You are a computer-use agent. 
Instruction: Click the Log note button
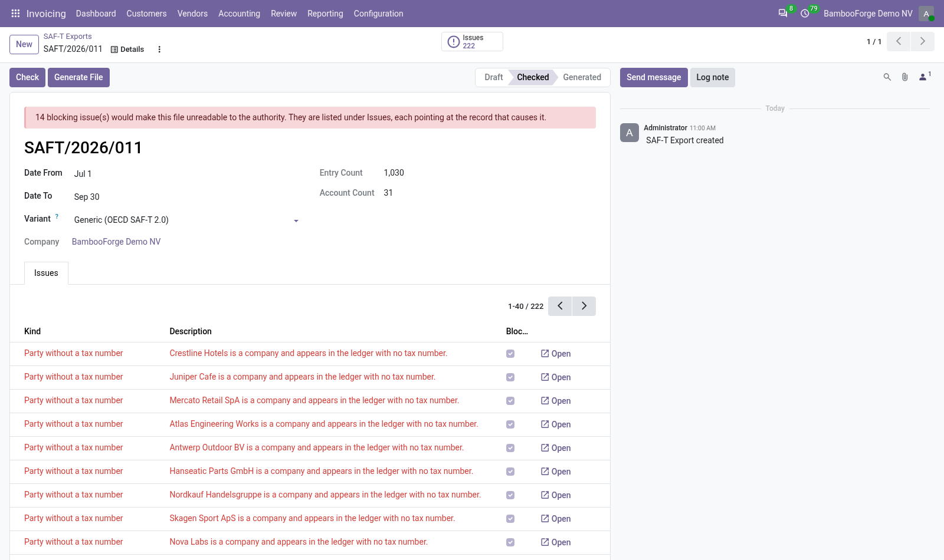pyautogui.click(x=713, y=77)
